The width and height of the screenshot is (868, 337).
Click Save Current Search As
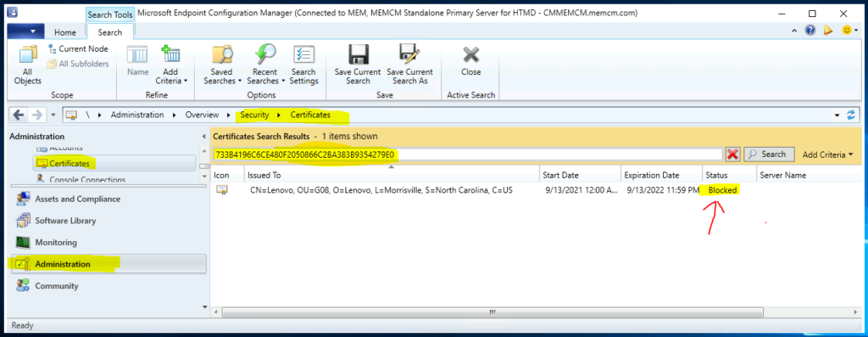tap(409, 65)
